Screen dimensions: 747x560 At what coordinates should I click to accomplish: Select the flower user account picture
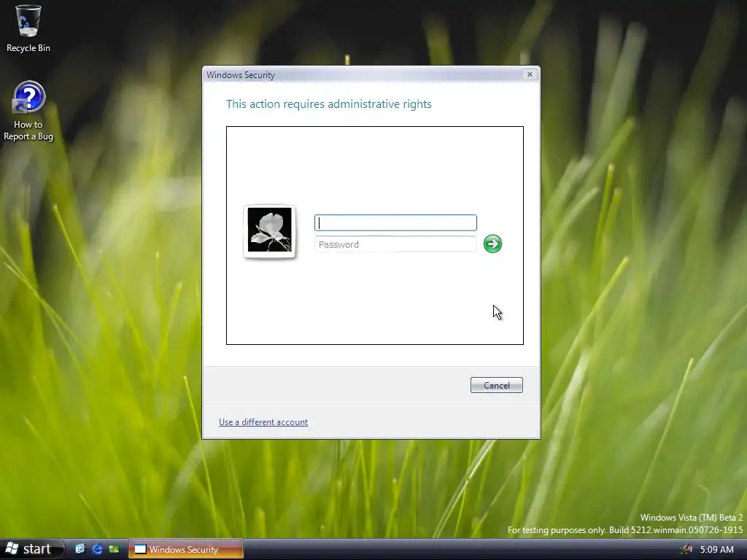[270, 231]
